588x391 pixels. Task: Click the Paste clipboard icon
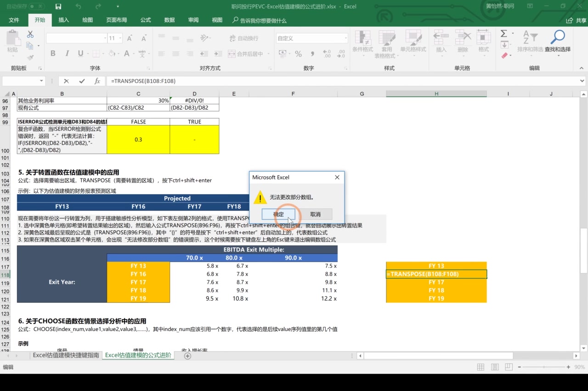click(x=12, y=38)
